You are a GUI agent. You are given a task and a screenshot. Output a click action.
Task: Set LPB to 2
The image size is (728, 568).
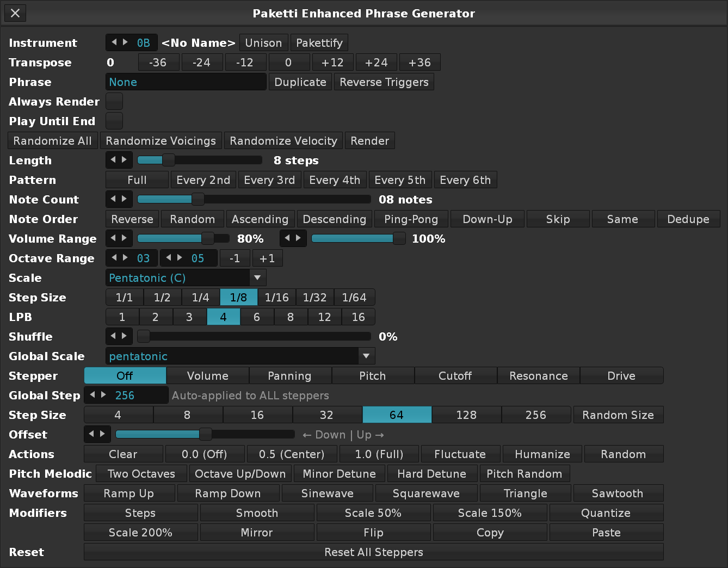[156, 317]
